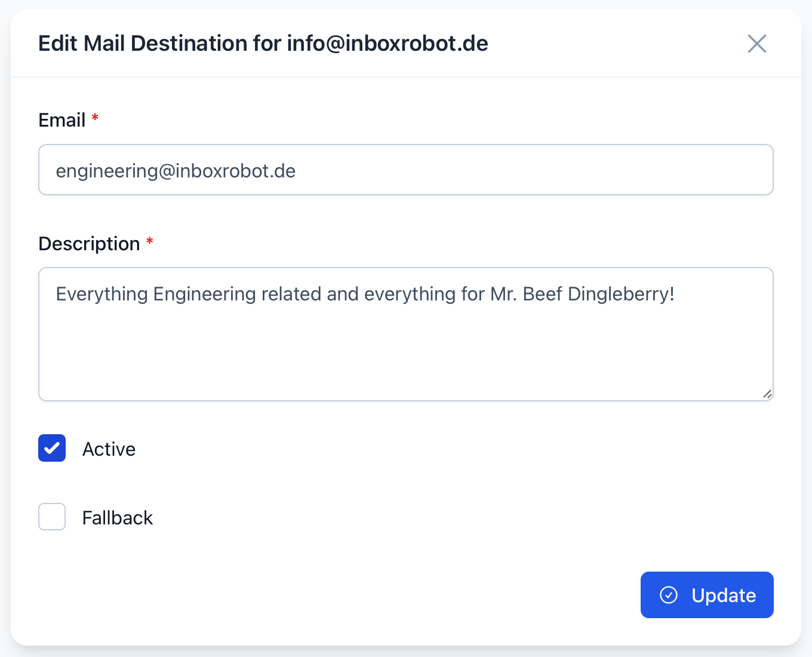Toggle Active via its text label
The width and height of the screenshot is (812, 657).
pos(109,449)
